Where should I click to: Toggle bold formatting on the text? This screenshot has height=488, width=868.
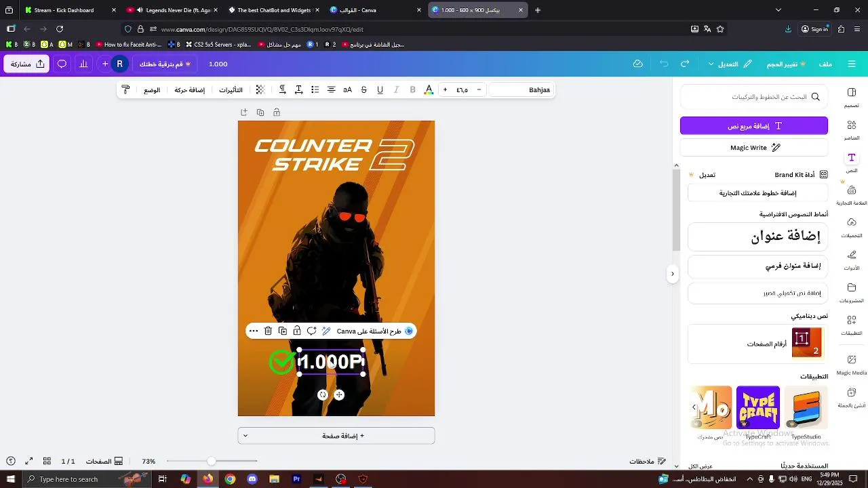coord(412,90)
